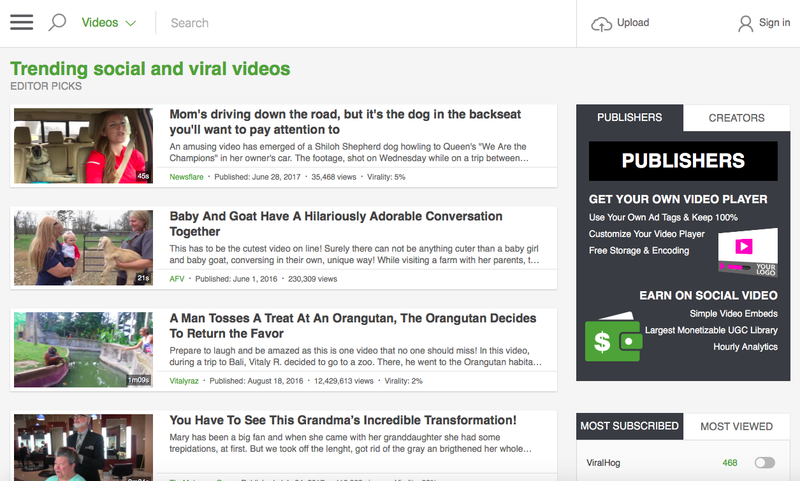Image resolution: width=800 pixels, height=481 pixels.
Task: Click the Grandma makeover video description
Action: (351, 443)
